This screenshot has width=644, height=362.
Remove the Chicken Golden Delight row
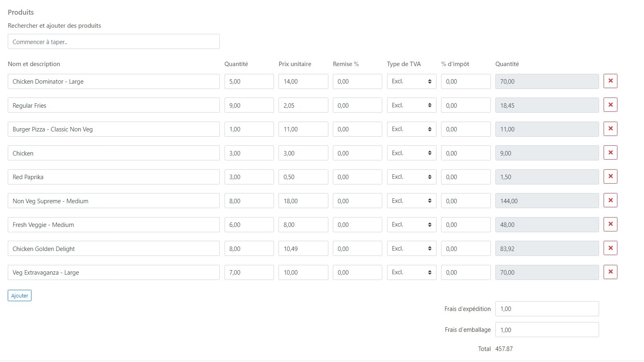(x=610, y=248)
